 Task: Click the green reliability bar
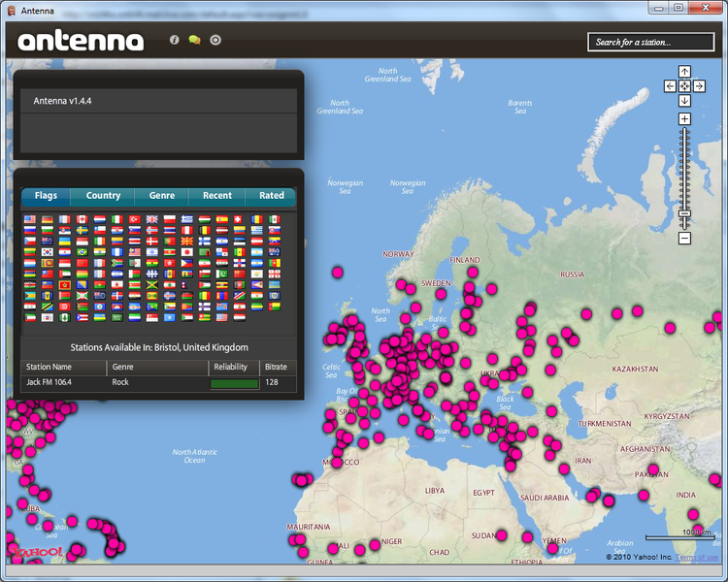(234, 383)
